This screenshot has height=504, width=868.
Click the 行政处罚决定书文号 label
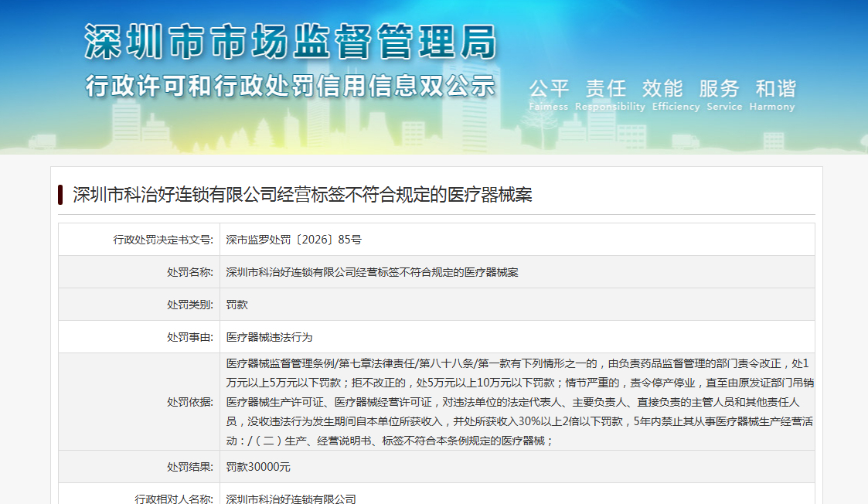tap(163, 240)
